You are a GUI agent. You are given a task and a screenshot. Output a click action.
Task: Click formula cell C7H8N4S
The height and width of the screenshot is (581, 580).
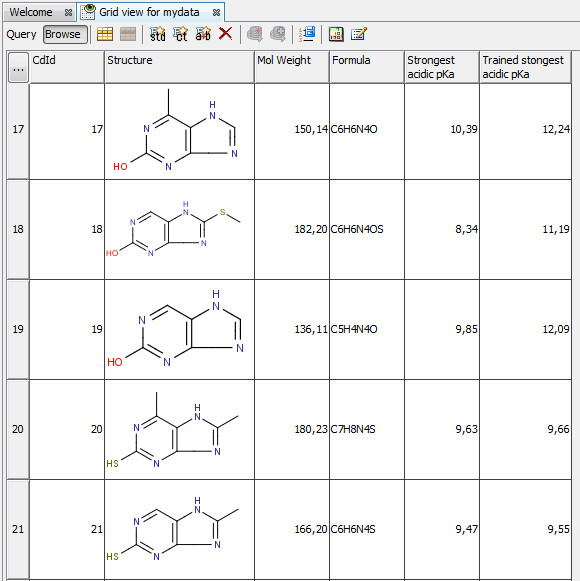pos(367,430)
